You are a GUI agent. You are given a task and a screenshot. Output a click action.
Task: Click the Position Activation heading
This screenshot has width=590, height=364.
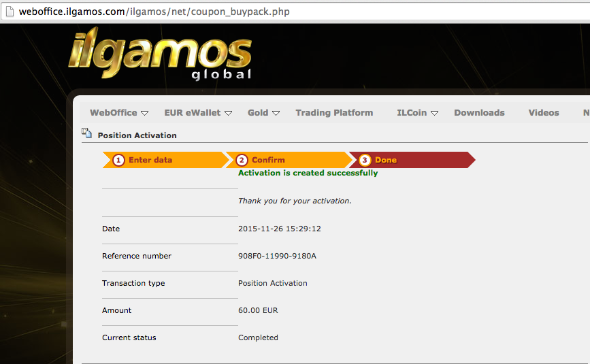point(137,135)
